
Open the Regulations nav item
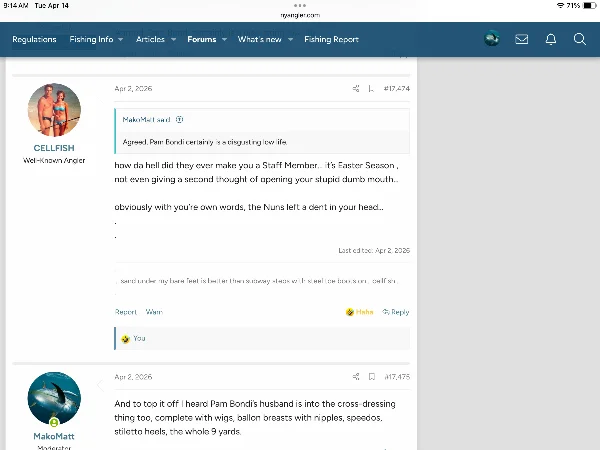pos(34,40)
